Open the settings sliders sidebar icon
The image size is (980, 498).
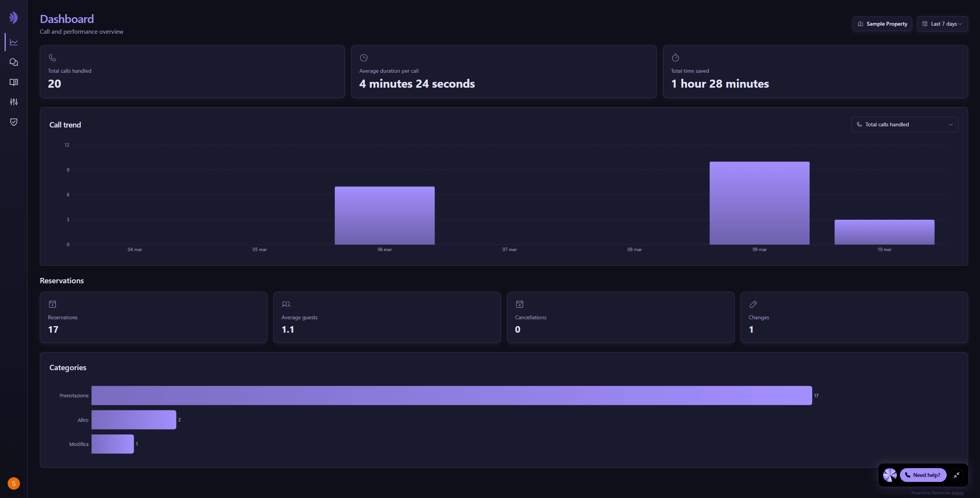(14, 102)
